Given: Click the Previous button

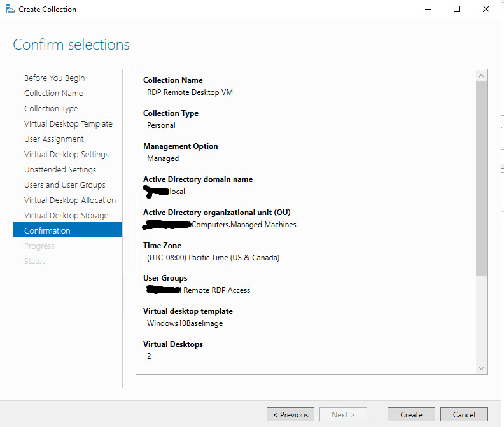Looking at the screenshot, I should coord(290,414).
